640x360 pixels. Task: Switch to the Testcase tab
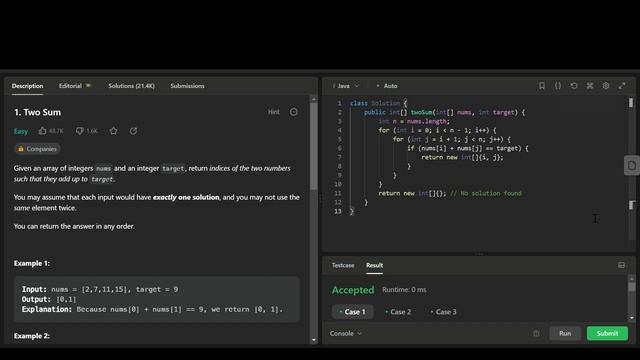click(343, 265)
